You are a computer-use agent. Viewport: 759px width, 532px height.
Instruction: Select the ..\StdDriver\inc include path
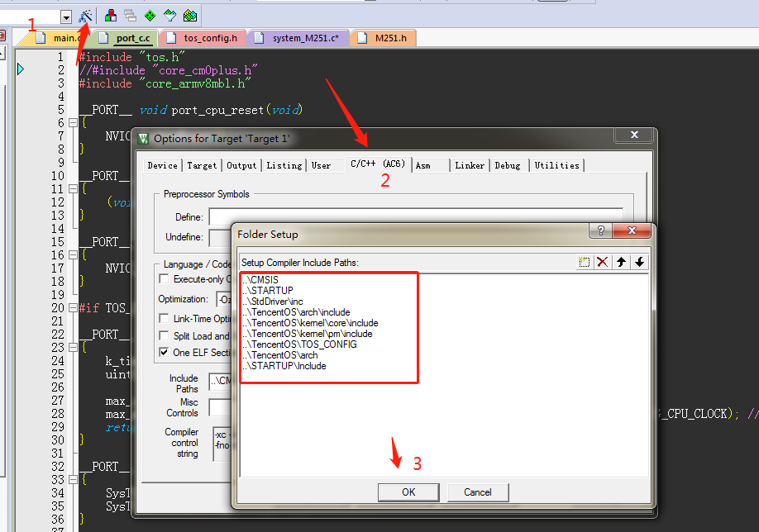click(273, 302)
